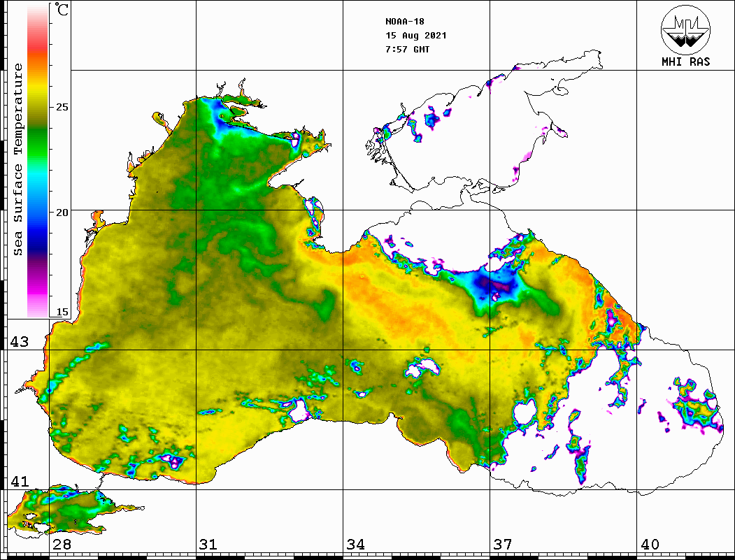Click the '15' colorbar tick label

[62, 312]
